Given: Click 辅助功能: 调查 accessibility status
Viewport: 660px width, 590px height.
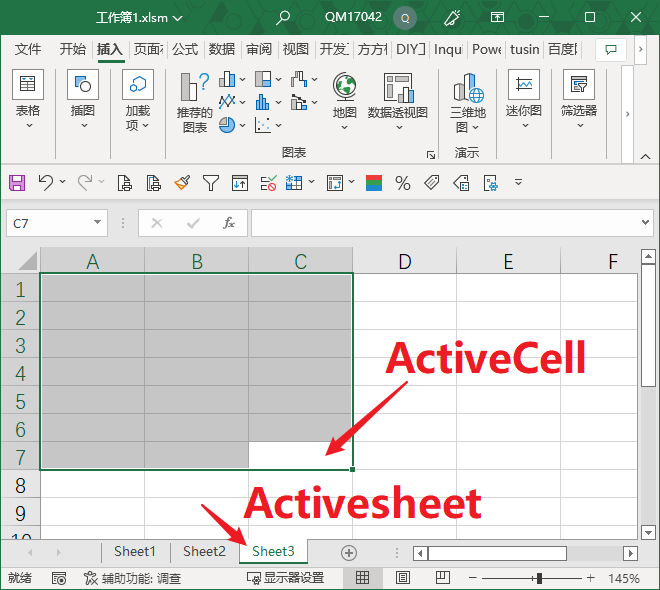Looking at the screenshot, I should click(132, 579).
